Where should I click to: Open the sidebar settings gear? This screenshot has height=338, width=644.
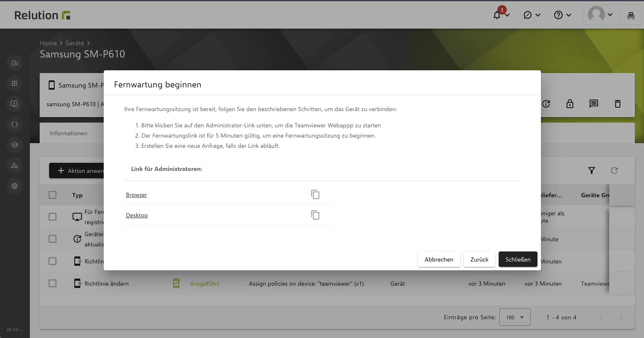click(x=15, y=186)
